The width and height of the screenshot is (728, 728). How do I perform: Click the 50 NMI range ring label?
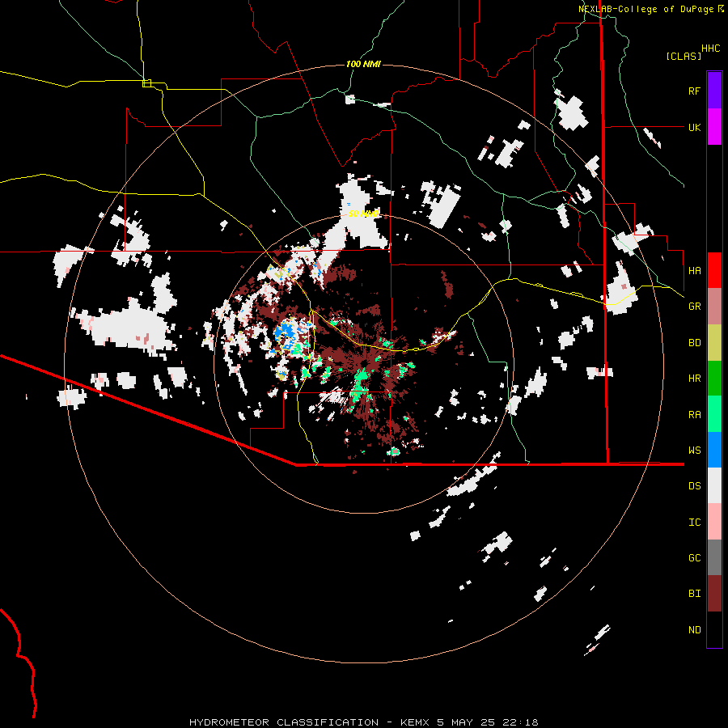pos(363,214)
